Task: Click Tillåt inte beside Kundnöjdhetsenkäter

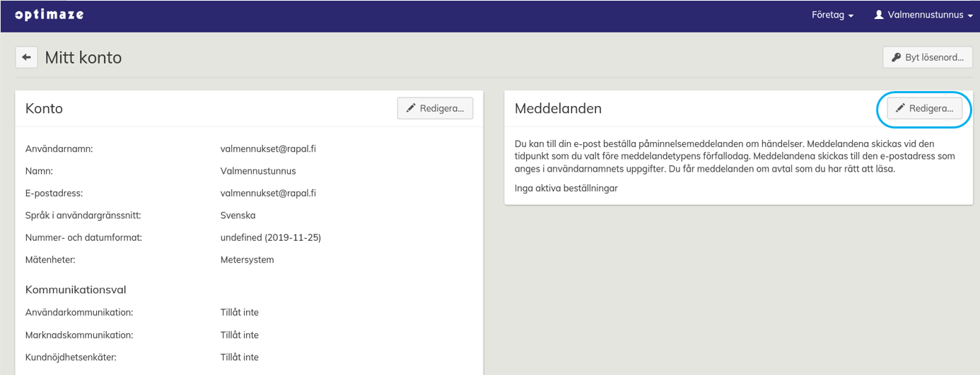Action: tap(240, 357)
